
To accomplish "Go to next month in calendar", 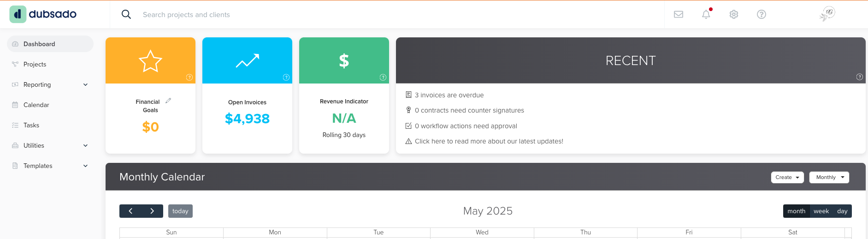I will (152, 211).
